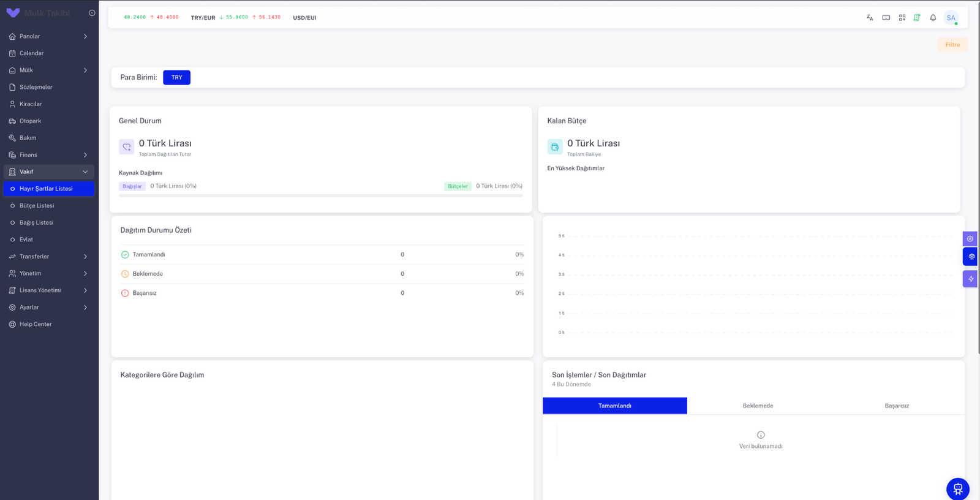
Task: Click the red Başarısız alert icon
Action: 125,294
